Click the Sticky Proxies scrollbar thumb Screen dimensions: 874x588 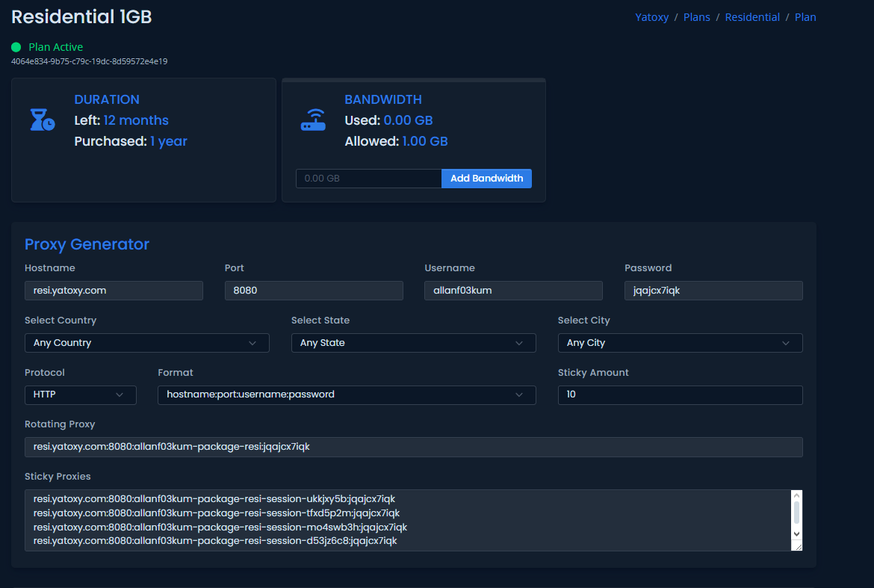tap(796, 513)
